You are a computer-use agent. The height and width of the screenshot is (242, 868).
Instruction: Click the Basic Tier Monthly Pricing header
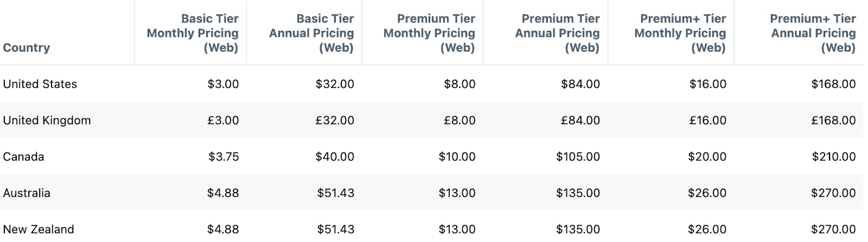[x=193, y=33]
